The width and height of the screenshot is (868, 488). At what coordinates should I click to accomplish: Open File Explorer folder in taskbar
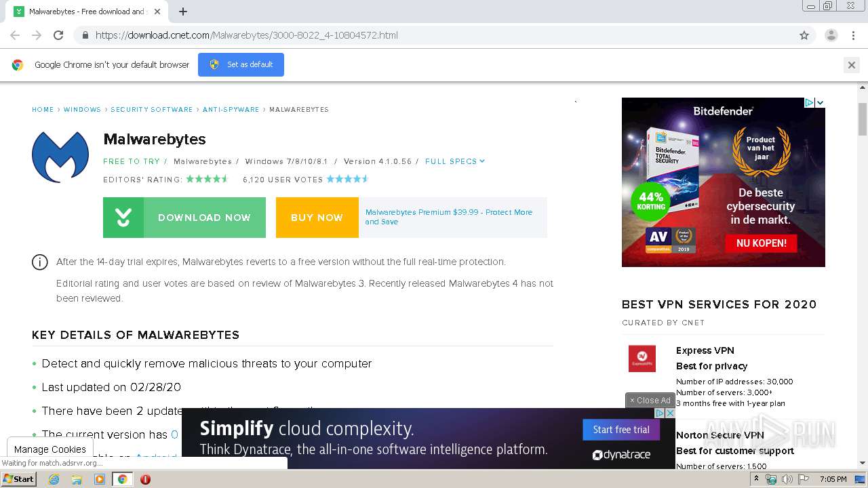77,479
